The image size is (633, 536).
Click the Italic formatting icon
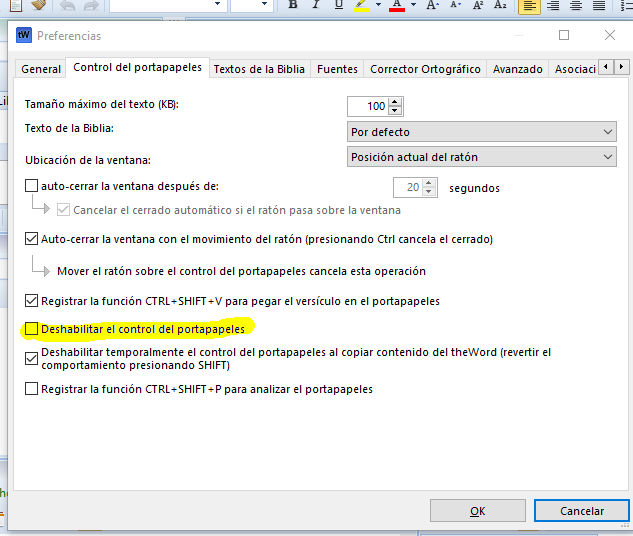point(316,5)
